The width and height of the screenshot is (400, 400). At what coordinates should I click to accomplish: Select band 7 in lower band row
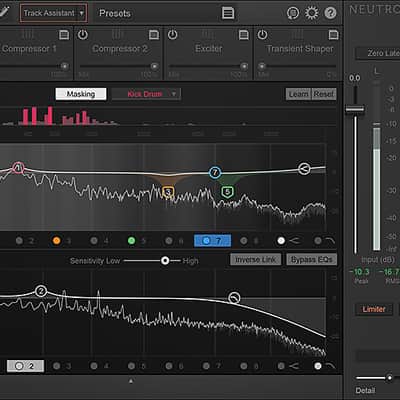tap(212, 366)
